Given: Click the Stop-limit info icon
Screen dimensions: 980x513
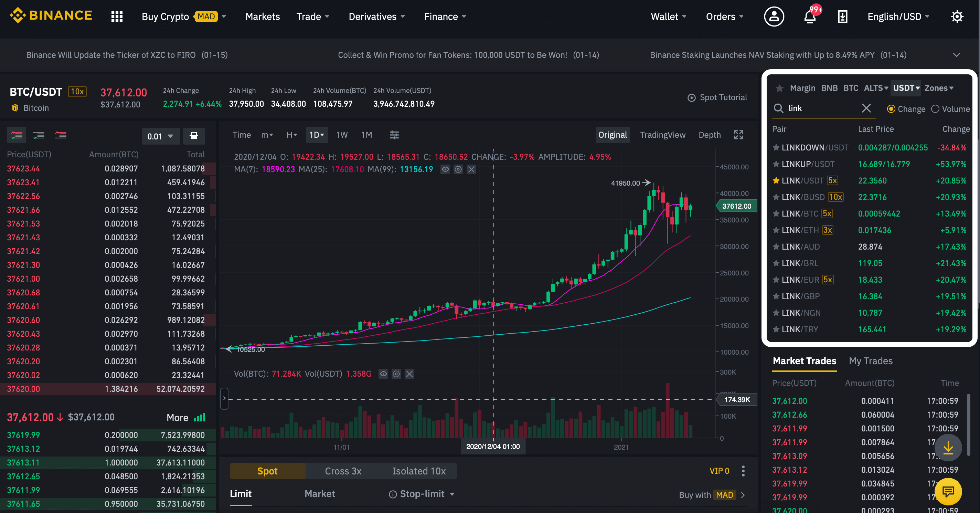Looking at the screenshot, I should tap(392, 494).
